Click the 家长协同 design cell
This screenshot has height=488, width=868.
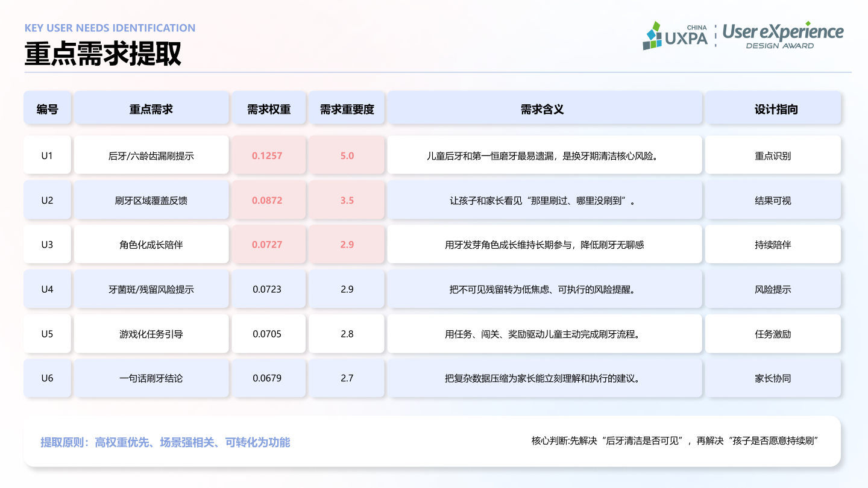pos(773,378)
